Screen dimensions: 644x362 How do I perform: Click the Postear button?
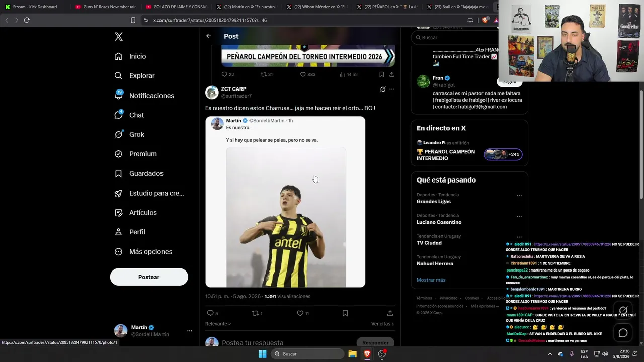(149, 277)
